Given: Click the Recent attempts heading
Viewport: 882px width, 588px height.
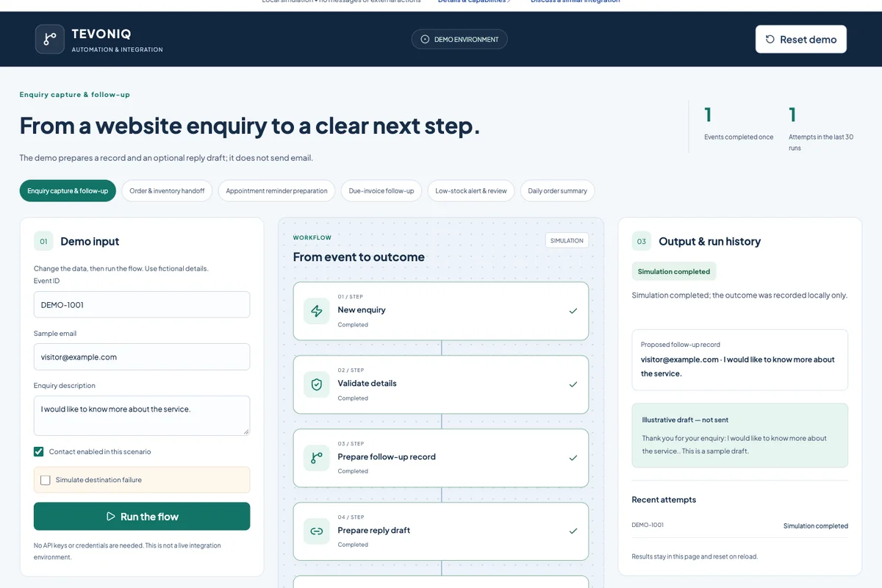Looking at the screenshot, I should point(664,500).
